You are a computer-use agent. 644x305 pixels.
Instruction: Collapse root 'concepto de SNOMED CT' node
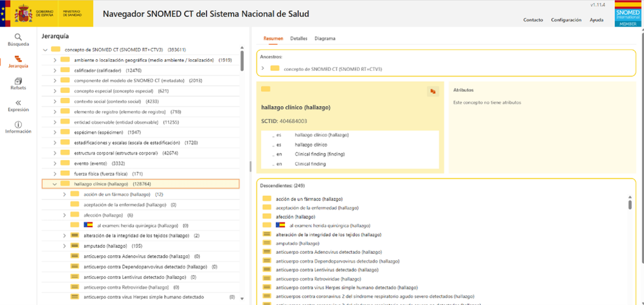[45, 50]
